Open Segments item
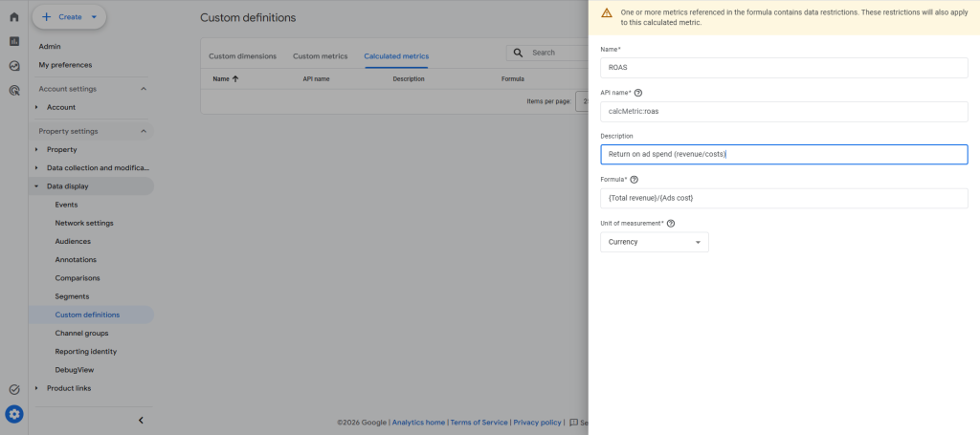The image size is (980, 435). tap(72, 296)
